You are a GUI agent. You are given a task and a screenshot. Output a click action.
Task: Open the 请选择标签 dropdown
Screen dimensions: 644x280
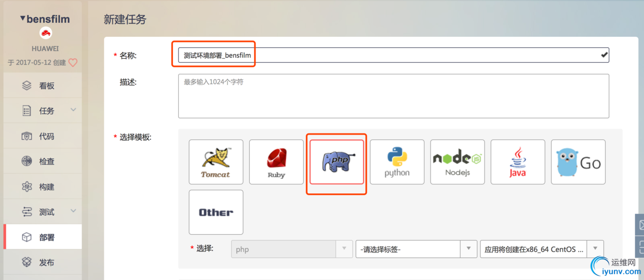click(416, 249)
